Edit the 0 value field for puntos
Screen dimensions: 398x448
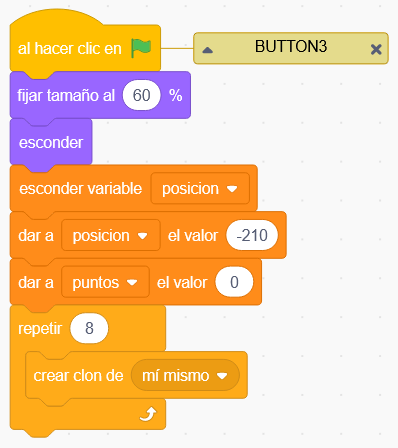[234, 282]
